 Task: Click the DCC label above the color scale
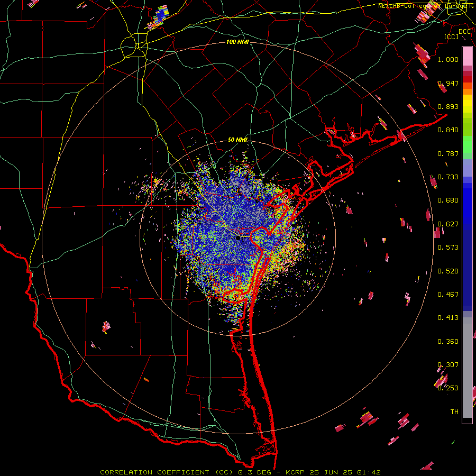465,32
